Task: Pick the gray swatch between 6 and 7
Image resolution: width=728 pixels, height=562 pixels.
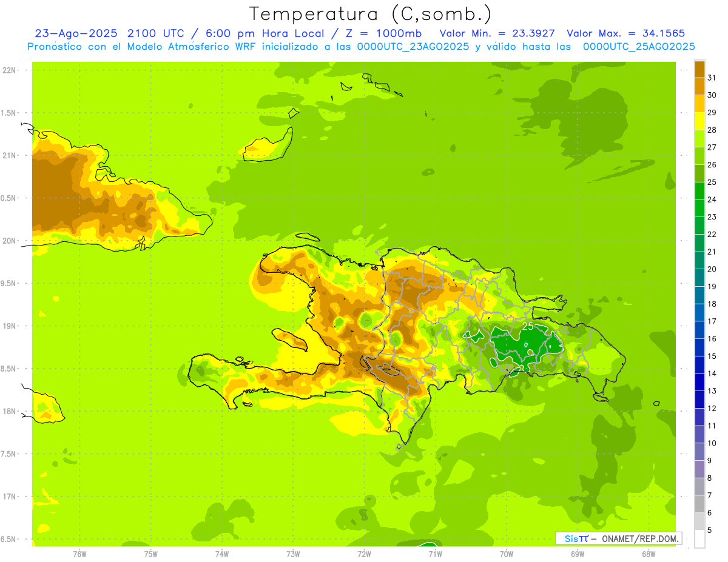Action: pos(699,504)
